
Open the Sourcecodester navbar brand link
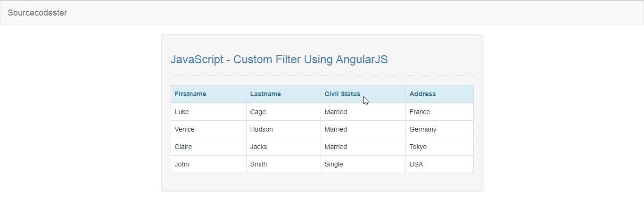click(x=37, y=13)
